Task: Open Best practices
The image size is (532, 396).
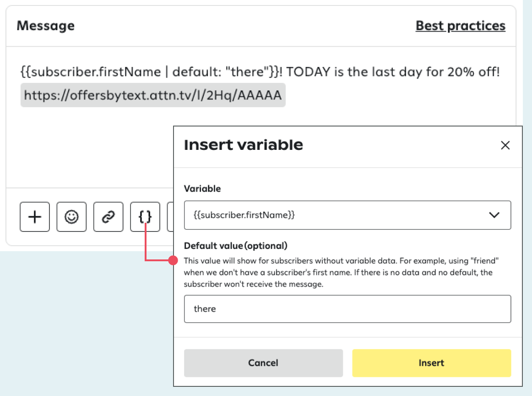Action: point(460,26)
